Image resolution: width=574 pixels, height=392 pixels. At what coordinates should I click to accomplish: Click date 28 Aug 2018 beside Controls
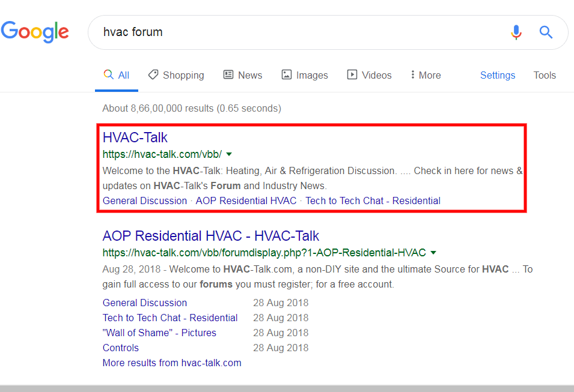pyautogui.click(x=281, y=348)
